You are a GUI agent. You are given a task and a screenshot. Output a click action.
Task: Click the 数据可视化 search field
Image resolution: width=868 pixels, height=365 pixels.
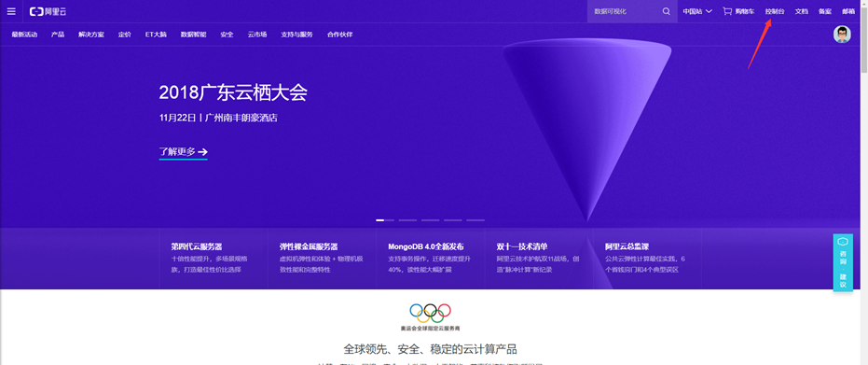coord(626,11)
